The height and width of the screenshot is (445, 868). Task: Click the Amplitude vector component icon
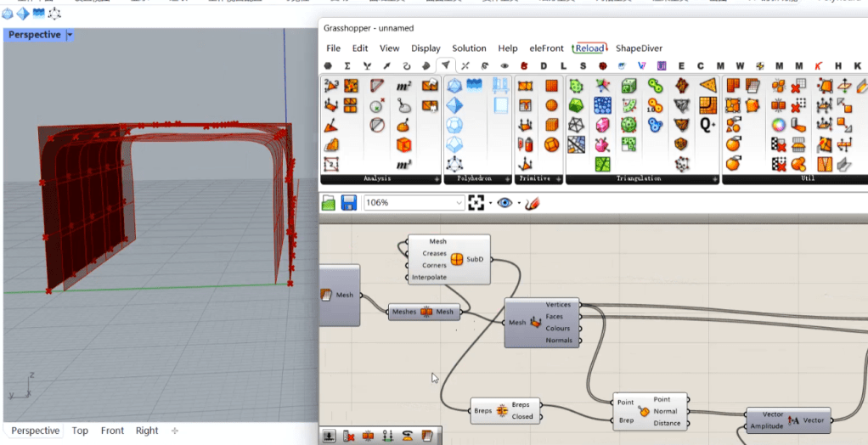click(793, 420)
